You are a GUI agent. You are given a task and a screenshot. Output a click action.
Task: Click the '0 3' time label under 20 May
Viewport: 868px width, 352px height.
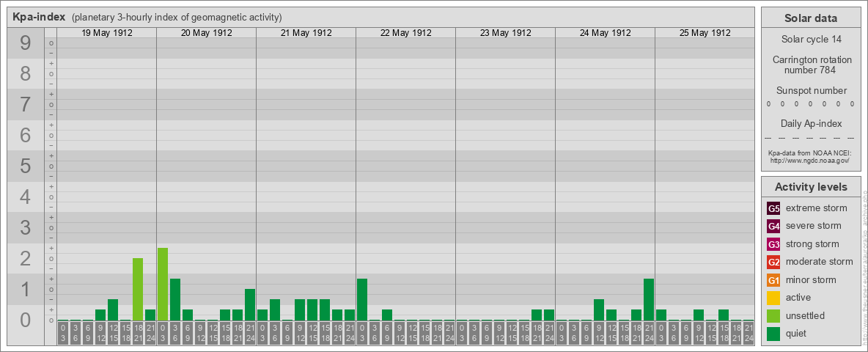pos(163,333)
